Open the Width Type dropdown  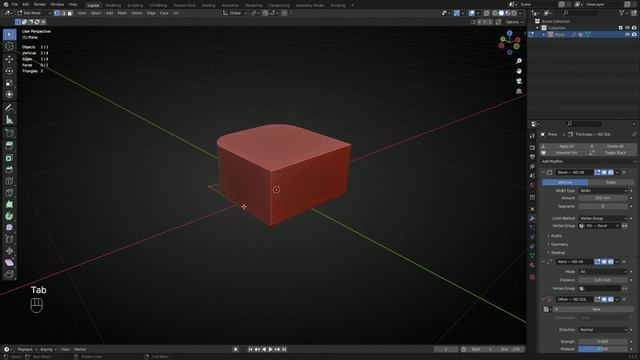pos(603,191)
